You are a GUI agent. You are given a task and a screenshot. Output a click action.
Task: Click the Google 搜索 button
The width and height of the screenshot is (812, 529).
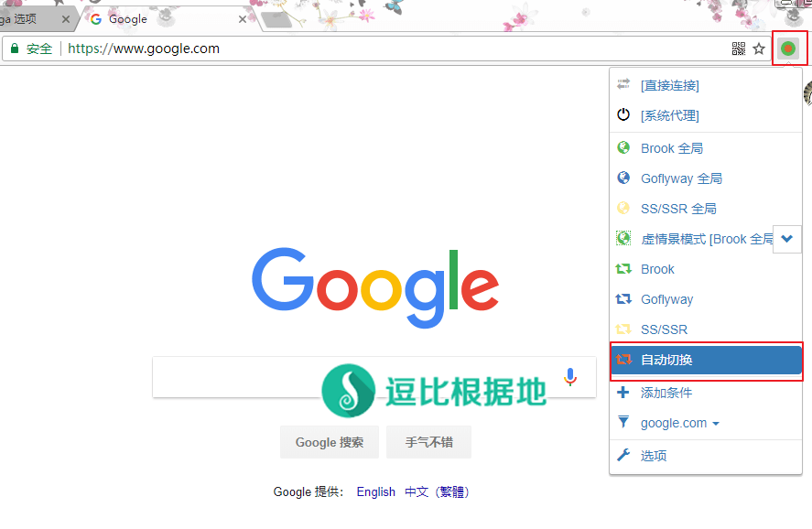(329, 442)
